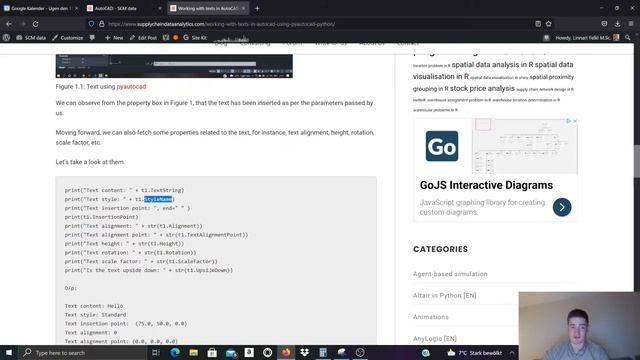Click the page vertical scrollbar thumb

pos(636,161)
